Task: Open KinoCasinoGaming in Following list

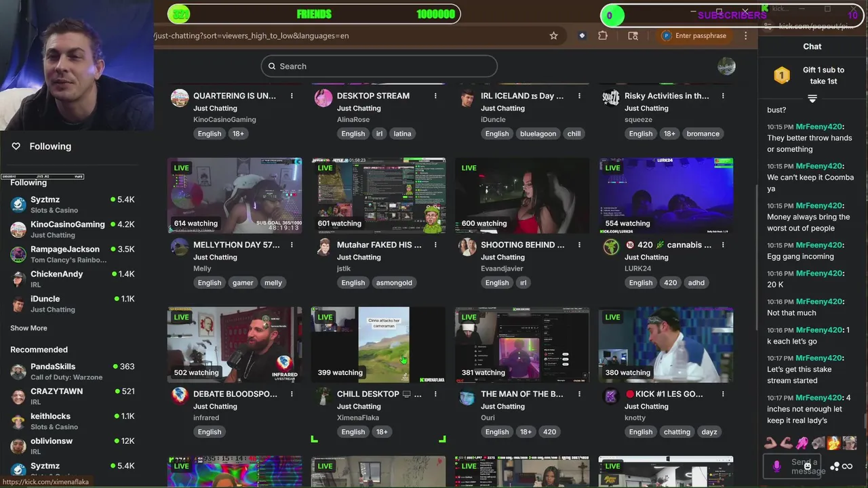Action: coord(73,229)
